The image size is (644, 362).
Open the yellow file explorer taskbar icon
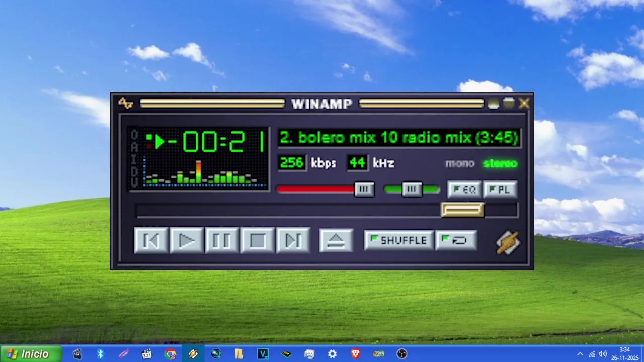[x=239, y=354]
